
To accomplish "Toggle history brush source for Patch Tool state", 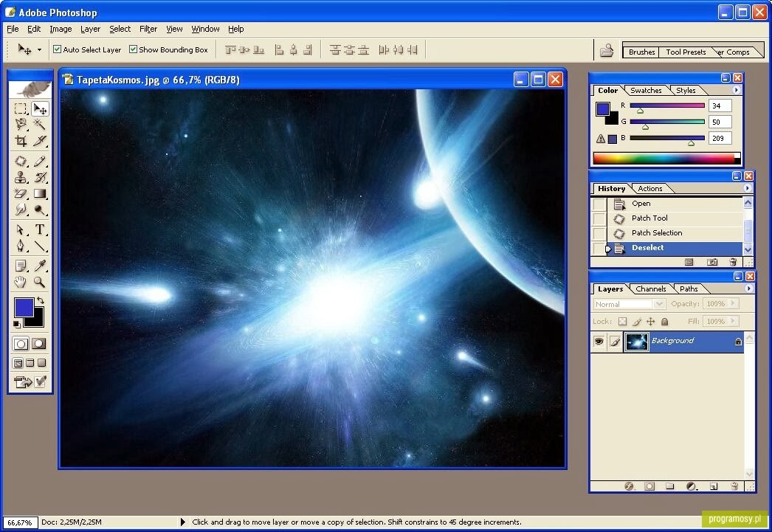I will click(x=599, y=218).
